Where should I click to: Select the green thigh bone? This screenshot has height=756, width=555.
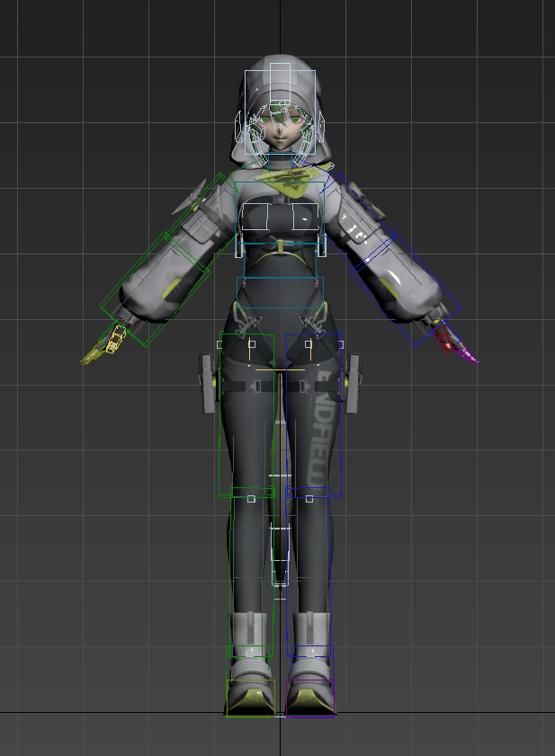point(246,414)
